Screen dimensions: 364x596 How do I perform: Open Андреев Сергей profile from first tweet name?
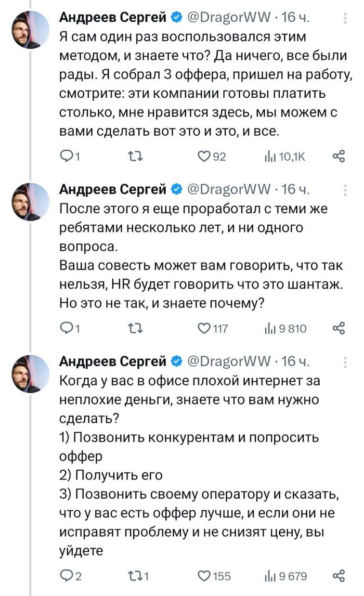tap(113, 18)
